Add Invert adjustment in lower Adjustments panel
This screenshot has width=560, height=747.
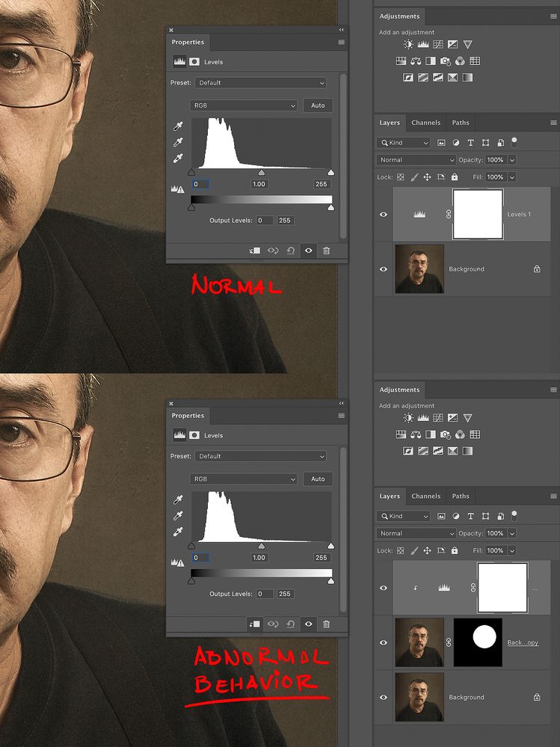(x=408, y=451)
